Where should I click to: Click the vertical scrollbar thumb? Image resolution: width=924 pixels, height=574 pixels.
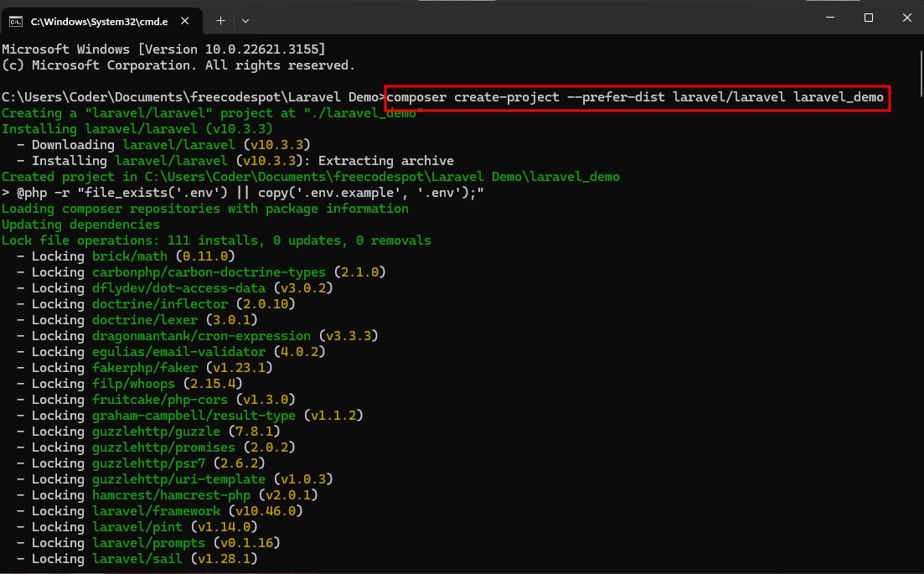[921, 75]
